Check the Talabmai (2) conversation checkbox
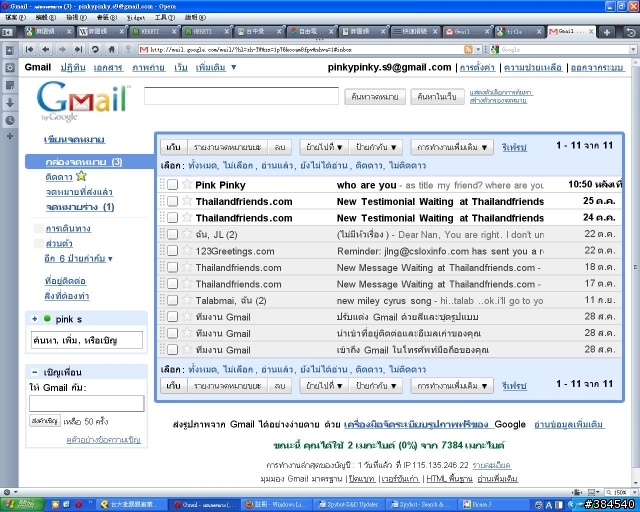Image resolution: width=640 pixels, height=512 pixels. 172,301
